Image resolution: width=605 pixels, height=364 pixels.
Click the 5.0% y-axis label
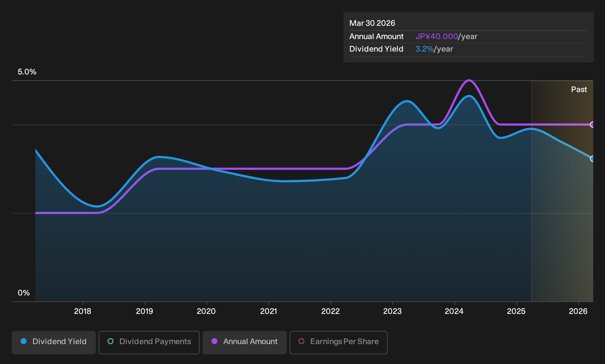tap(27, 72)
